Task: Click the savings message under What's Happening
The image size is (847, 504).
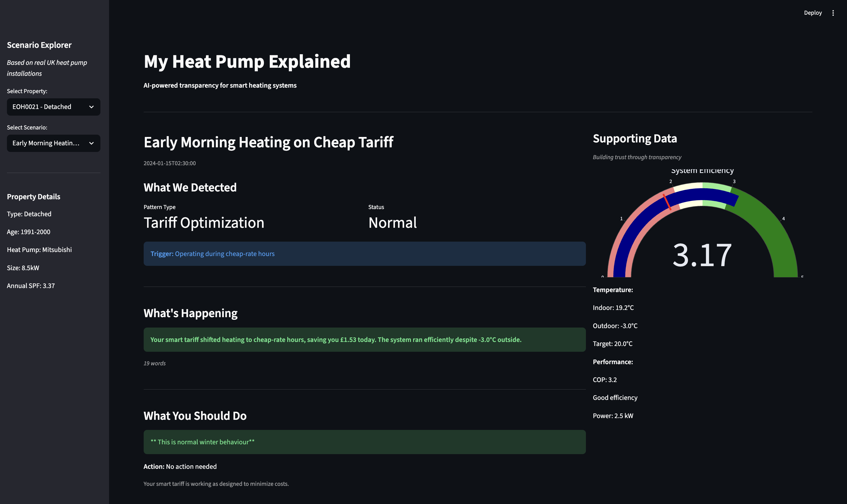Action: (x=364, y=339)
